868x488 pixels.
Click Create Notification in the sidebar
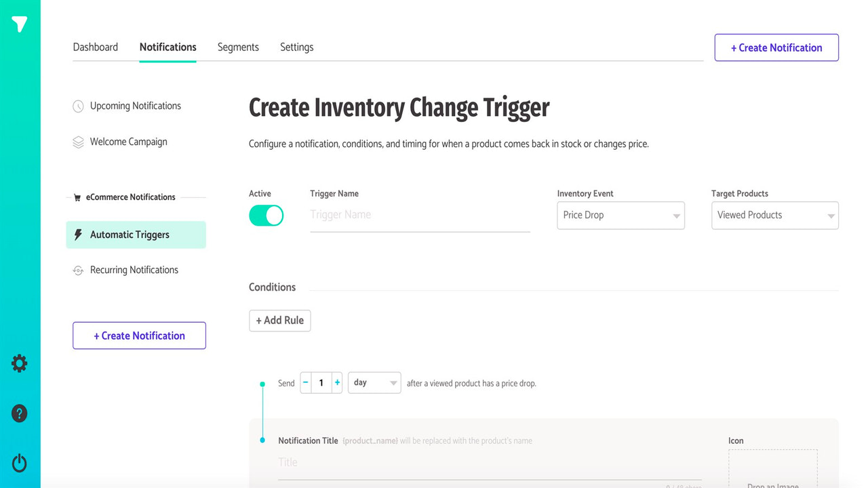coord(139,335)
